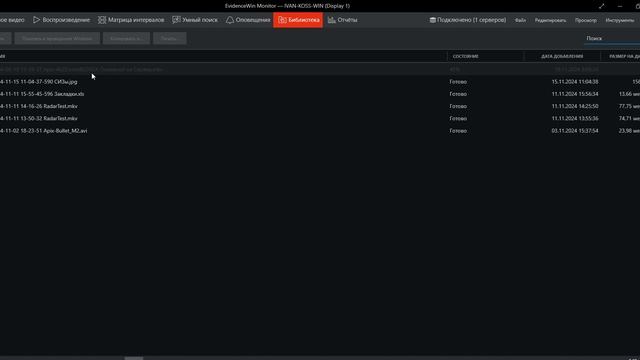Click date 11.11.2024 15:56:34

(575, 94)
